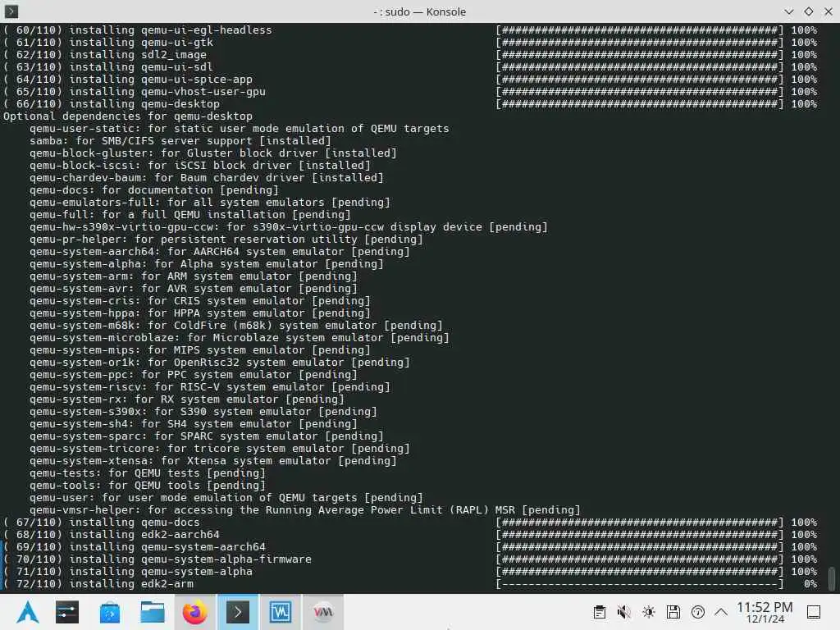The image size is (840, 630).
Task: Click the 'qemu-system-xtensa' dependency line
Action: pyautogui.click(x=213, y=461)
